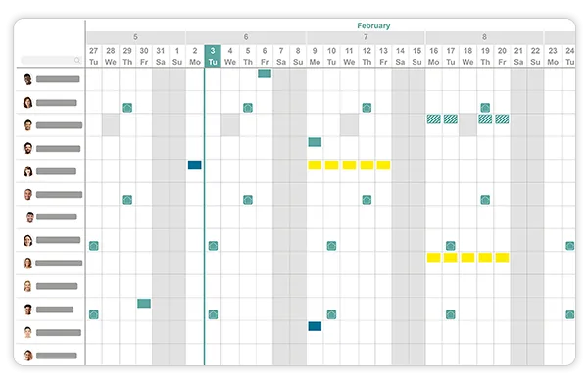Click the upper home icon on Thursday 29
Image resolution: width=588 pixels, height=382 pixels.
click(127, 108)
